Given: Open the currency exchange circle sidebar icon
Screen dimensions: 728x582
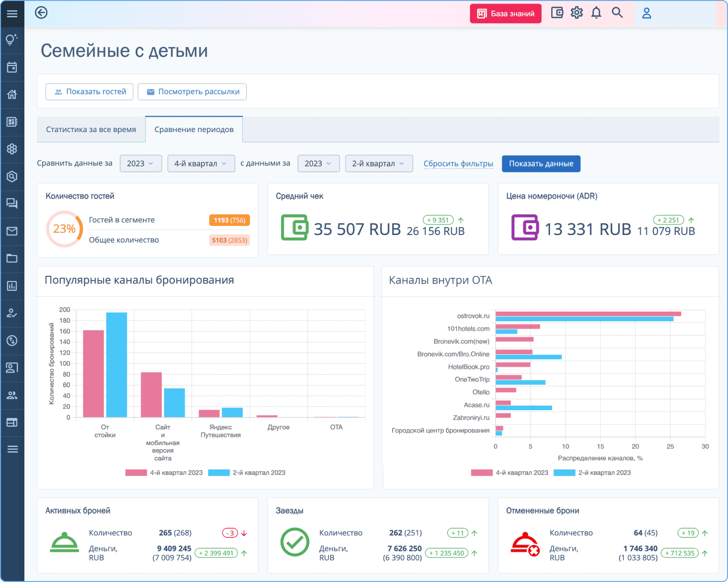Looking at the screenshot, I should (x=12, y=340).
